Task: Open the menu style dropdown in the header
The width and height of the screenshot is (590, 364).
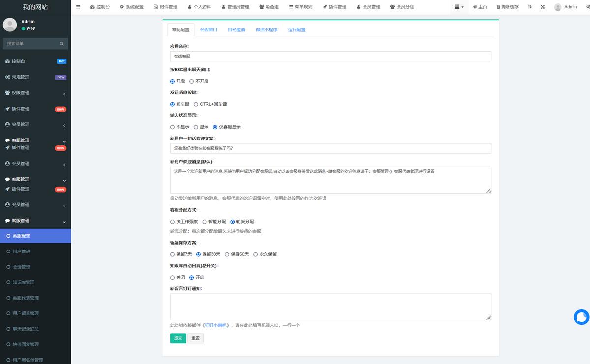Action: (459, 7)
